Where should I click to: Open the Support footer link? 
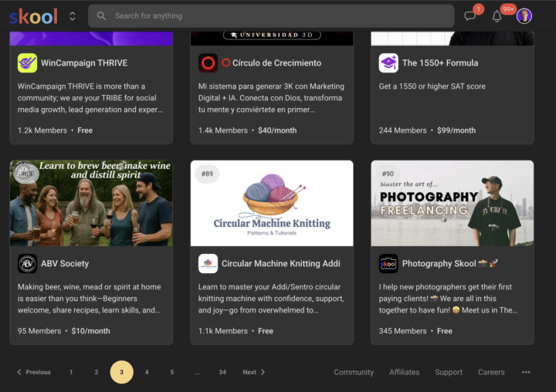tap(449, 372)
